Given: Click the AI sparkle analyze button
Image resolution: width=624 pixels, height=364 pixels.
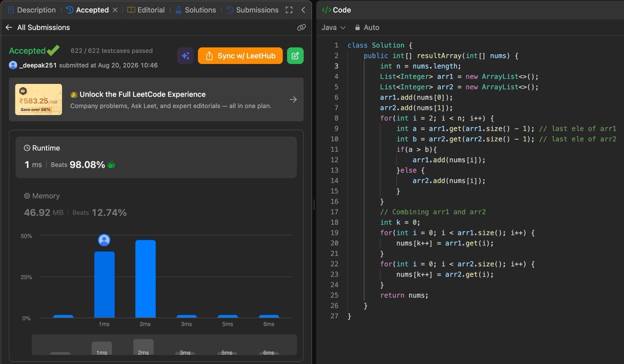Looking at the screenshot, I should (x=186, y=56).
